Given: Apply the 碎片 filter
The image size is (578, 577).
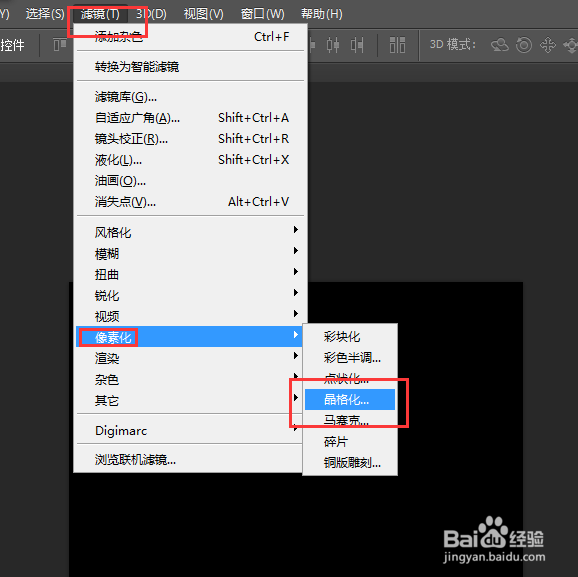Looking at the screenshot, I should pos(350,442).
